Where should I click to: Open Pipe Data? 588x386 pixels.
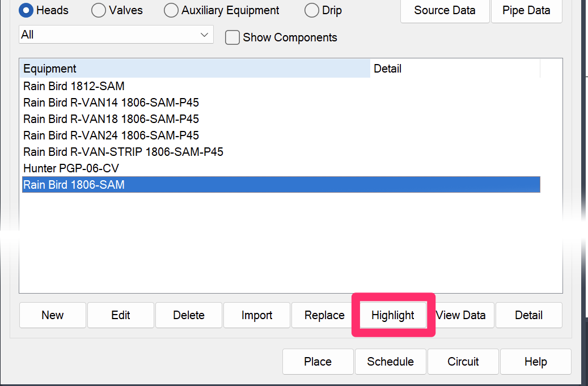527,11
